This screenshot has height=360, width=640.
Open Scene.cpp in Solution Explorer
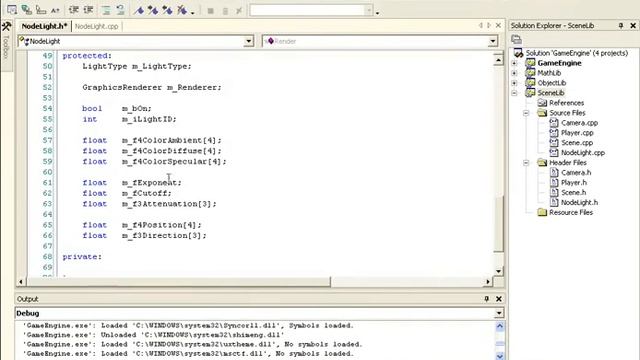click(577, 143)
